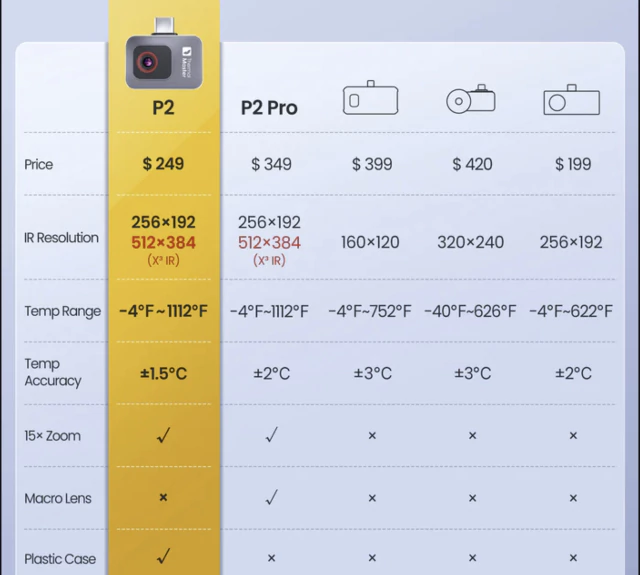
Task: Click the $349 price for P2 Pro
Action: (271, 164)
